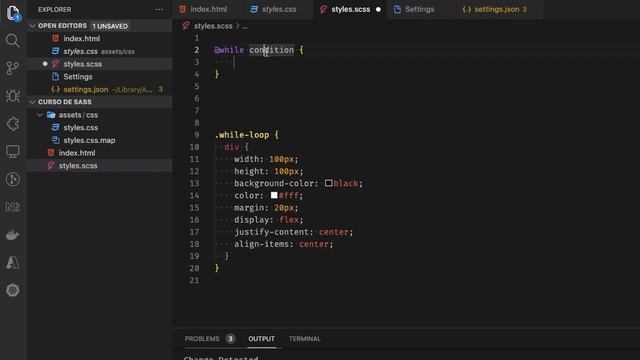640x360 pixels.
Task: Click 'display: flex' value on line 16
Action: pos(289,220)
